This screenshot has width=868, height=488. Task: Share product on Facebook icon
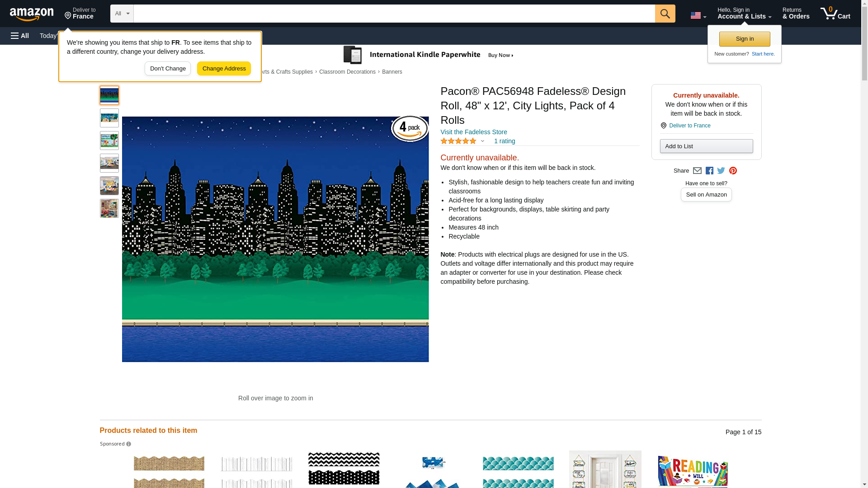click(x=709, y=171)
